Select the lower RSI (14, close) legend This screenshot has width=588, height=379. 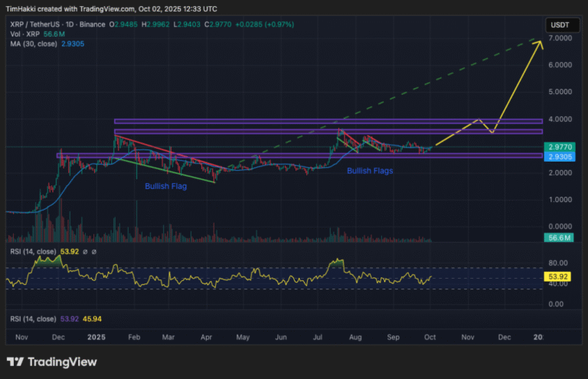tap(31, 319)
